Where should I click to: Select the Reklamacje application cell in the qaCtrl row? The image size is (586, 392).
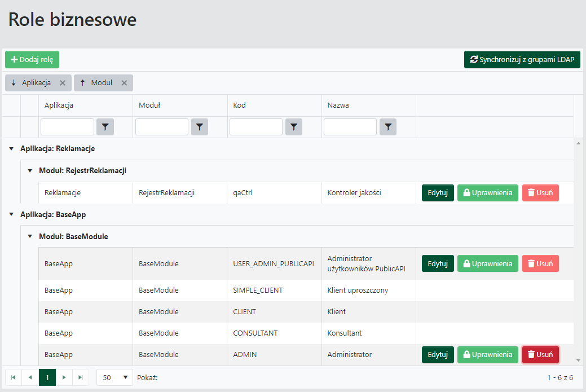[86, 193]
